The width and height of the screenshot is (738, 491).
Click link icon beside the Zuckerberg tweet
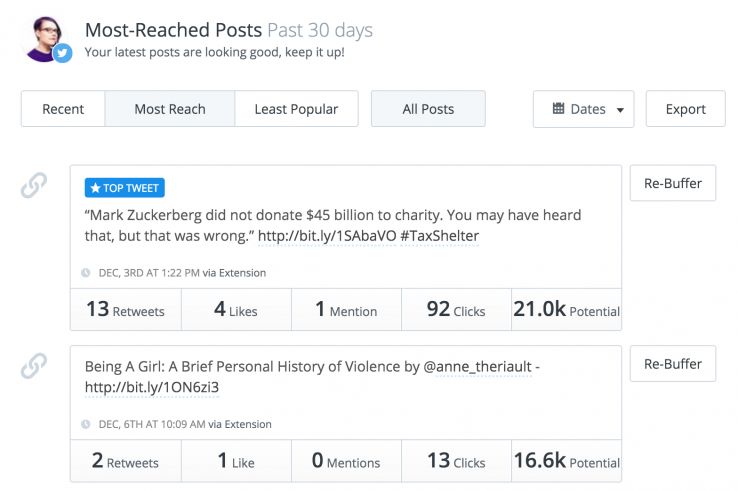(34, 186)
